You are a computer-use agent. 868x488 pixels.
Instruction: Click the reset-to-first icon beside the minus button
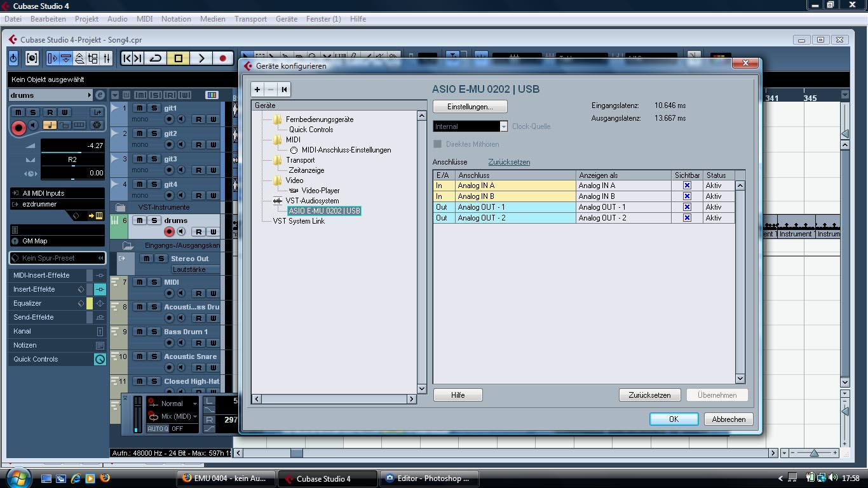pyautogui.click(x=284, y=90)
